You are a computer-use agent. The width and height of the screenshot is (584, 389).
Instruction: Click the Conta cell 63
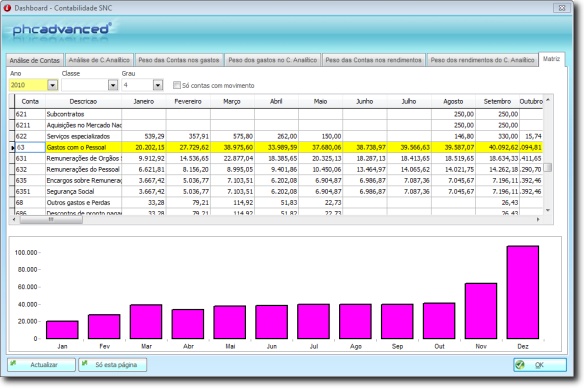(30, 148)
